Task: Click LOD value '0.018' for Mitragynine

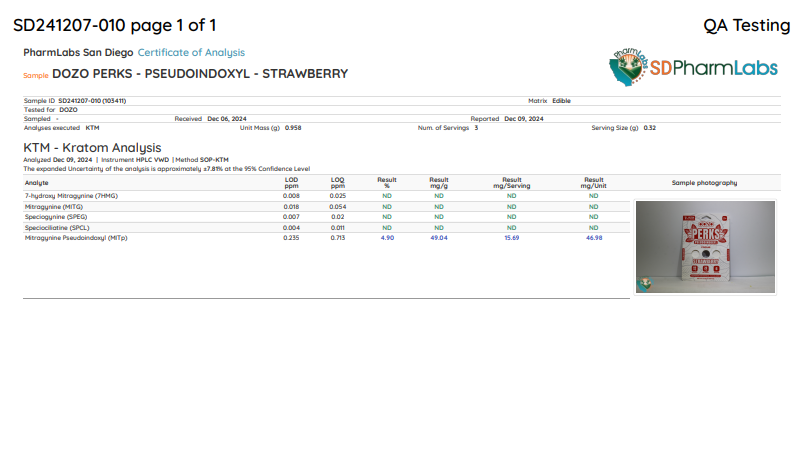Action: (x=291, y=207)
